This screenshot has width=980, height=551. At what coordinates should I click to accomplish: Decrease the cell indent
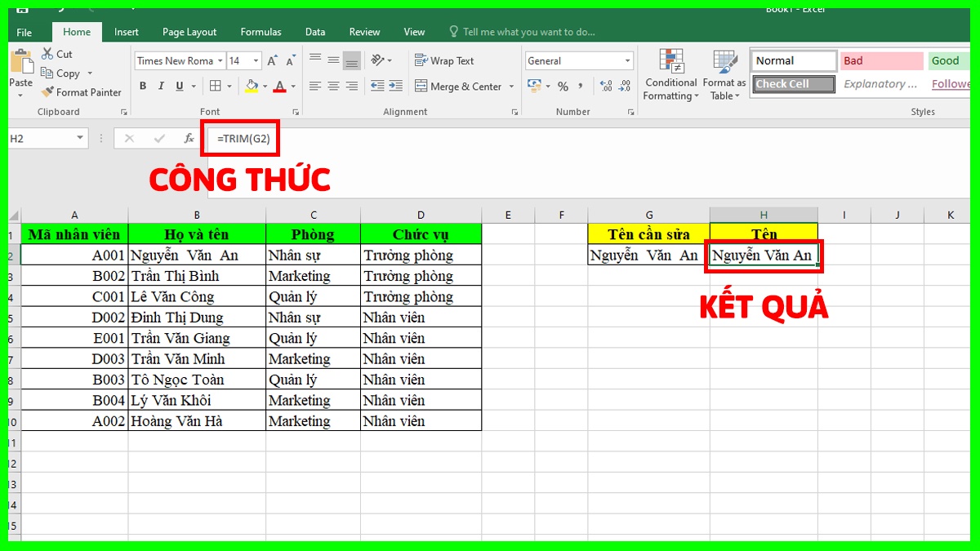pyautogui.click(x=377, y=86)
